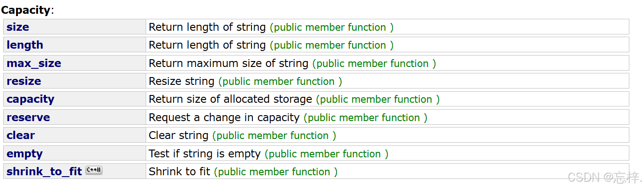Click the C++11 badge icon

pos(93,170)
